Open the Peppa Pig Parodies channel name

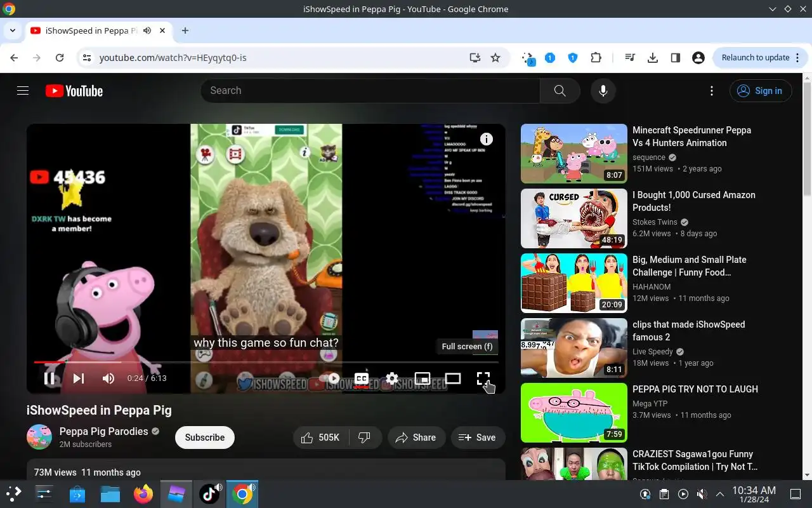[103, 431]
